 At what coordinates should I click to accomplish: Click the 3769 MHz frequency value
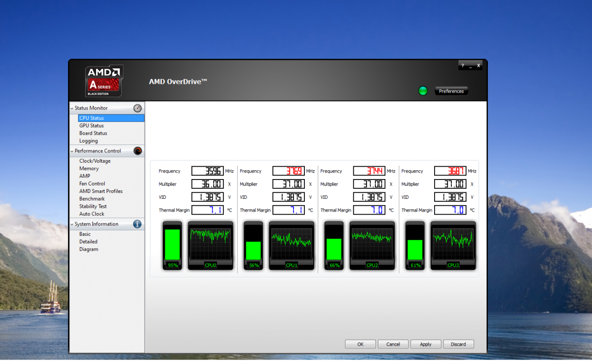tap(289, 171)
